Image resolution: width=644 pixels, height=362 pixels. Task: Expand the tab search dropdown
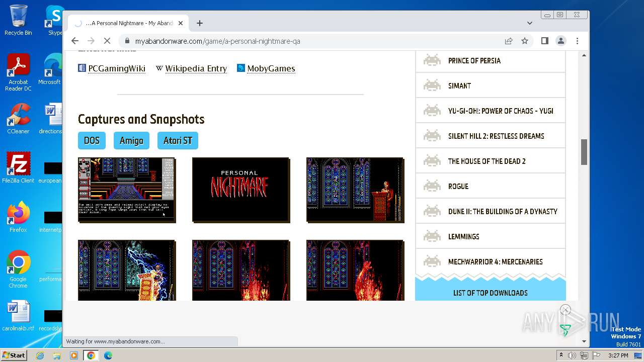(x=530, y=23)
